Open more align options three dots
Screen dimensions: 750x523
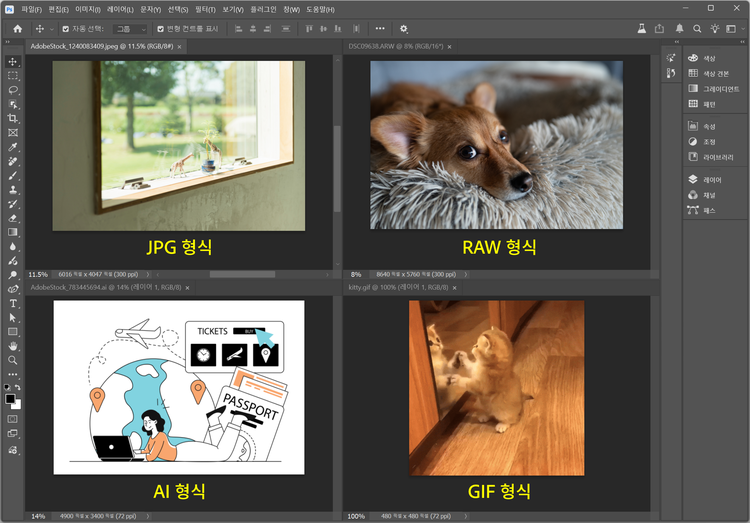point(380,29)
